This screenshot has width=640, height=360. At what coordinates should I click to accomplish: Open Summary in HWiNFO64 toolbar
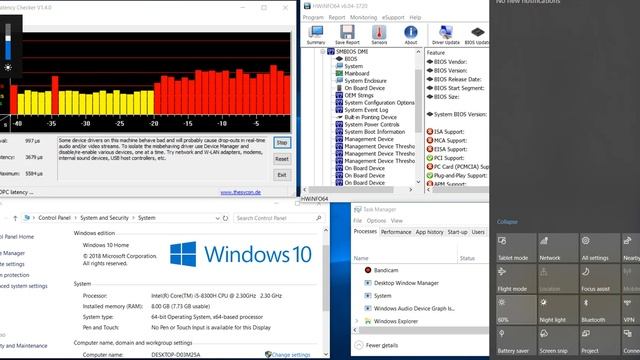tap(316, 35)
